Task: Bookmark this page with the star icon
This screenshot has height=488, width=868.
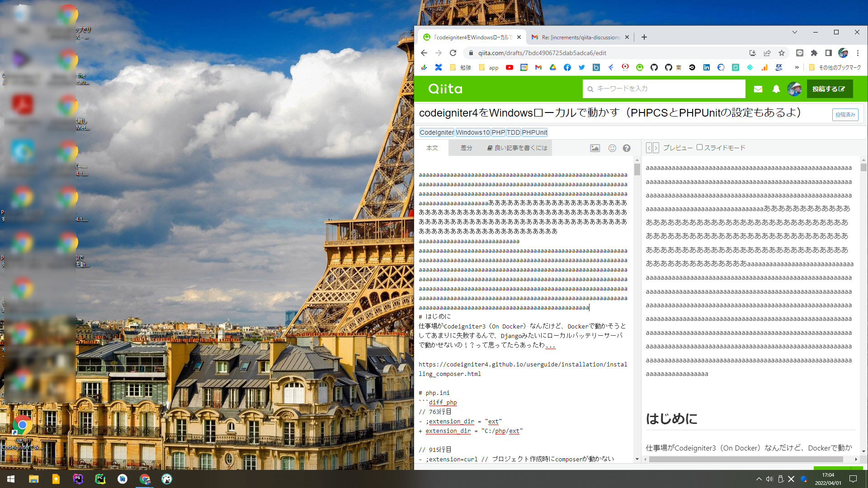Action: click(x=782, y=53)
